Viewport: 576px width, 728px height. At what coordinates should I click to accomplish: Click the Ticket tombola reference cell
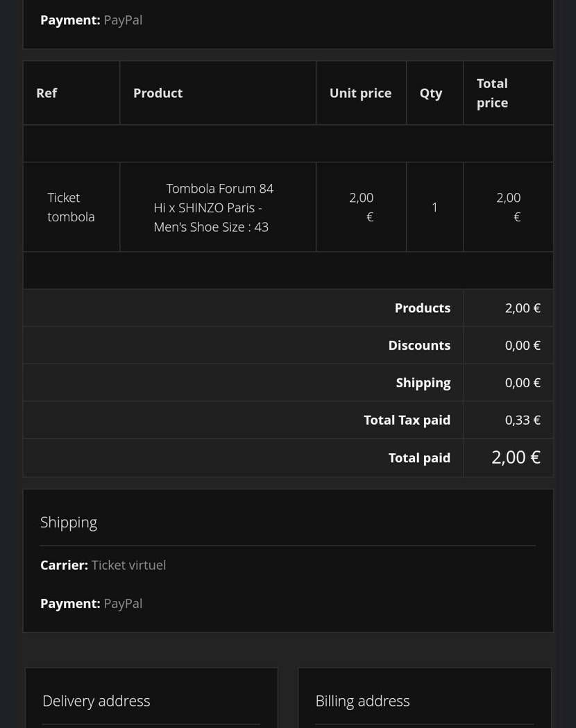click(x=71, y=207)
